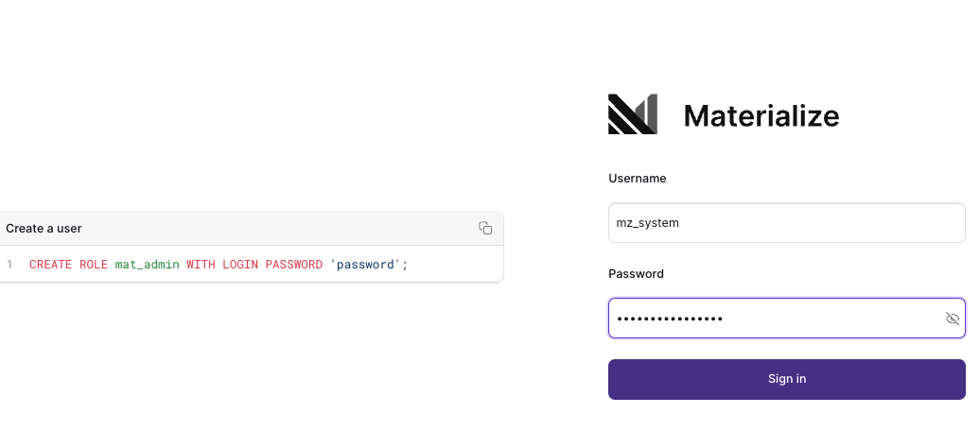Click the mat_admin role name in code
Screen dimensions: 980x431
(x=147, y=265)
